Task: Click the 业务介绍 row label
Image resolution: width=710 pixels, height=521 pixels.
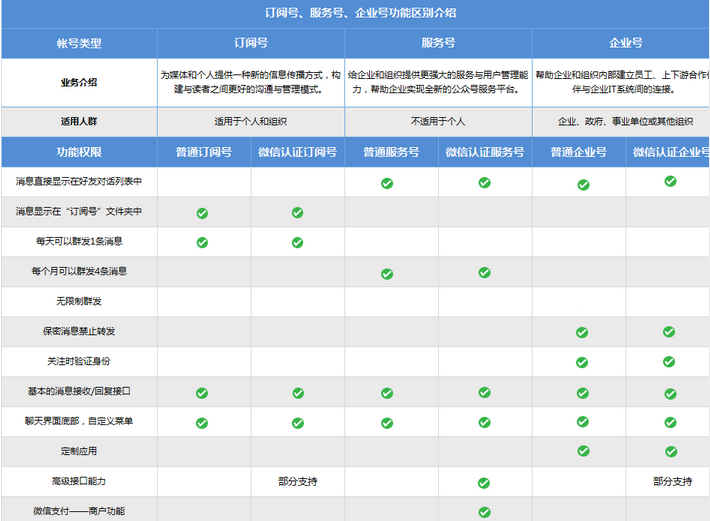Action: [x=79, y=82]
